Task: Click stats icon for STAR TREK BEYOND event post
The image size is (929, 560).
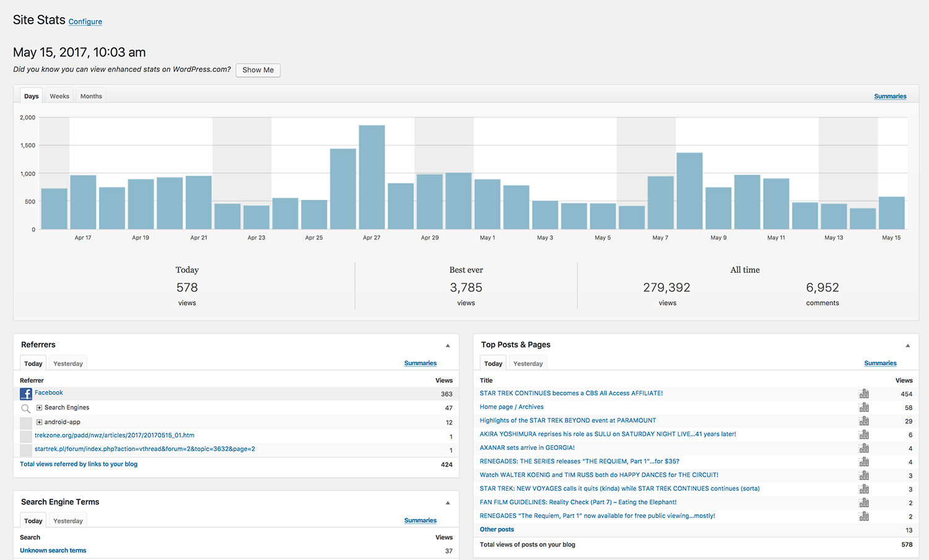Action: tap(864, 421)
